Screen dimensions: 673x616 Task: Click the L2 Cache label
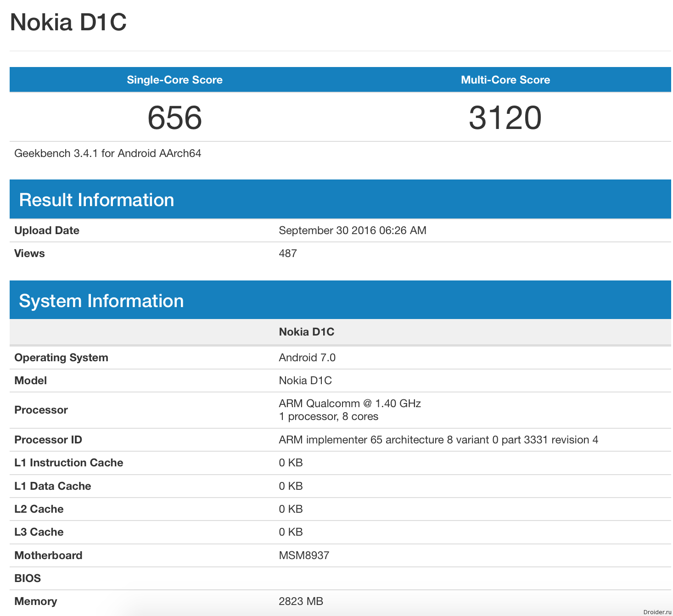tap(39, 509)
